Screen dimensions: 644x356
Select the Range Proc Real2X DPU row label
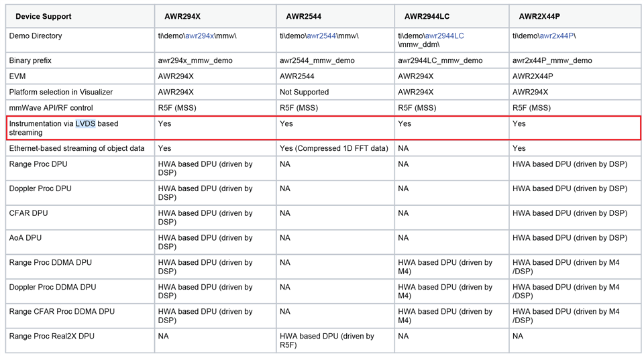(x=80, y=341)
